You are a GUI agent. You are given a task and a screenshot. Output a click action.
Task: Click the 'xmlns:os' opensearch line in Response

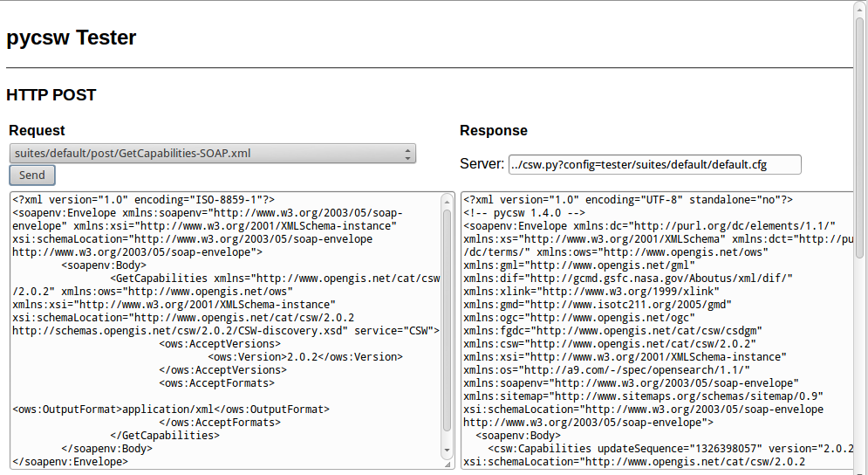coord(606,369)
